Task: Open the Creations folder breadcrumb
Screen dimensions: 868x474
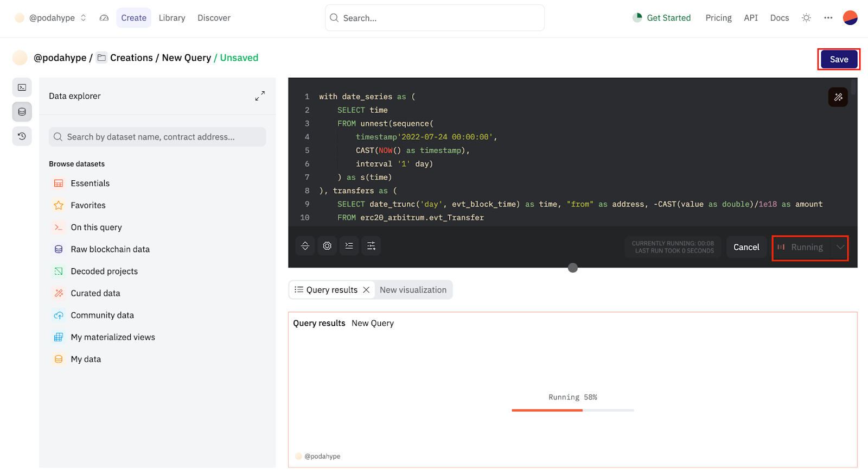Action: [x=125, y=58]
